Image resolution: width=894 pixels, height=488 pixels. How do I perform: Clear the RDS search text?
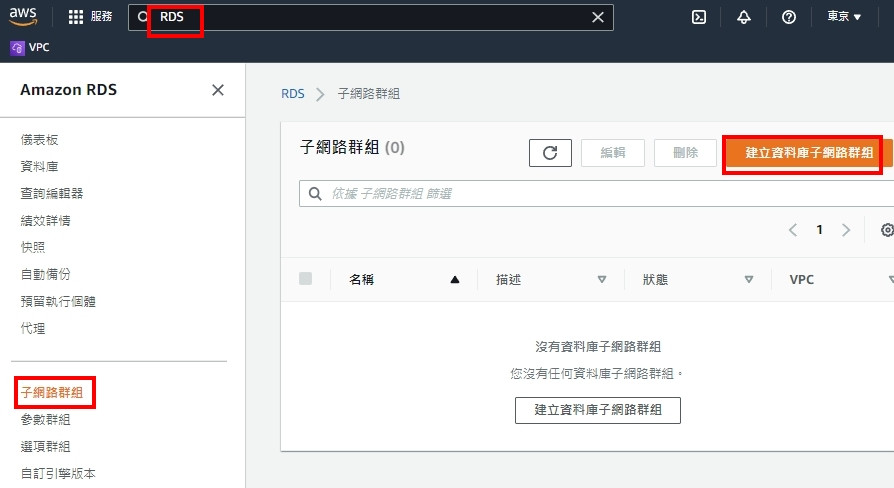coord(598,17)
